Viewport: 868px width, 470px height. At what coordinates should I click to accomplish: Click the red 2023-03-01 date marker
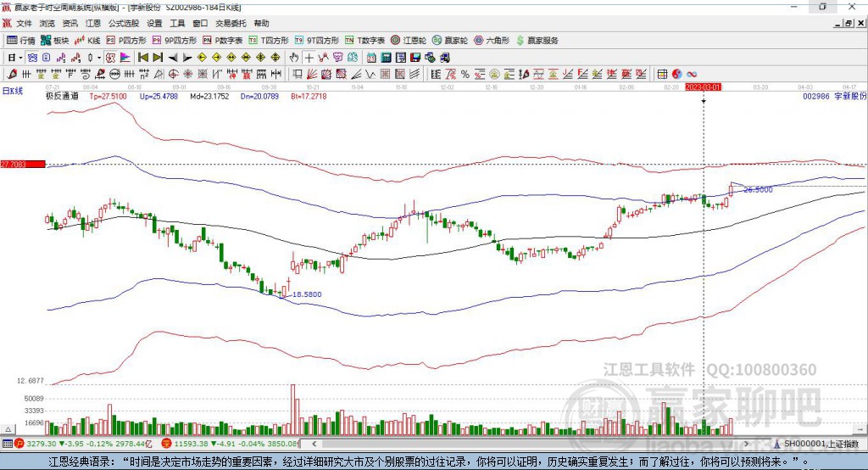point(703,87)
